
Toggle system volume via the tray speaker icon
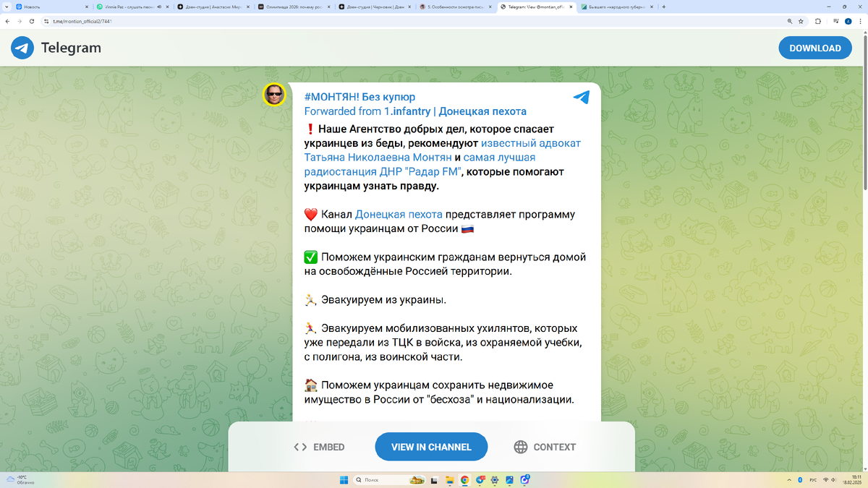point(833,479)
